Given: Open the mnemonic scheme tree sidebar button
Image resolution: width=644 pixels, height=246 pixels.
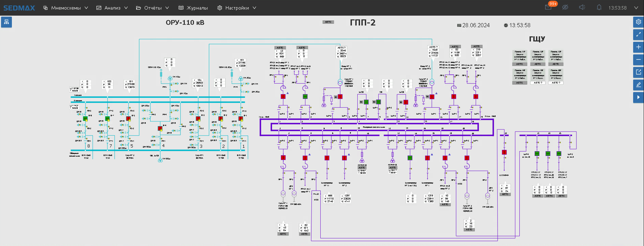Looking at the screenshot, I should pos(6,22).
